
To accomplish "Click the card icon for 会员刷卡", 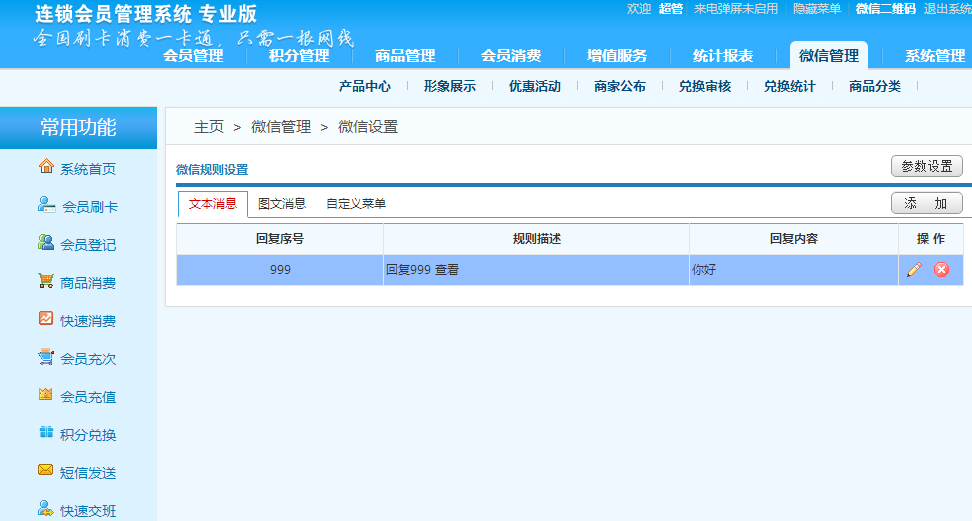I will (46, 205).
